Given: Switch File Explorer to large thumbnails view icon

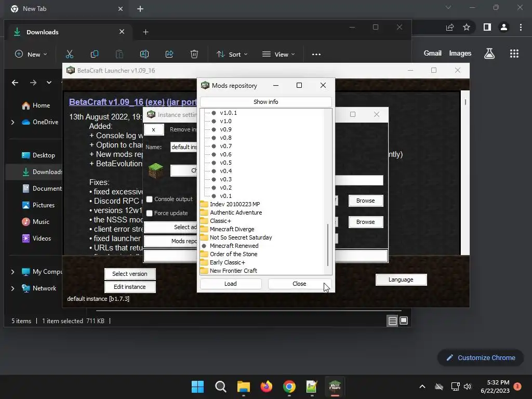Looking at the screenshot, I should pyautogui.click(x=404, y=321).
